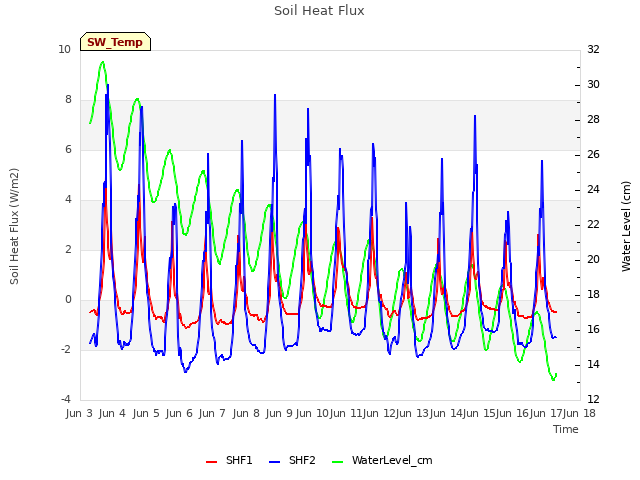This screenshot has height=480, width=640.
Task: Click the Soil Heat Flux chart title
Action: coord(319,11)
